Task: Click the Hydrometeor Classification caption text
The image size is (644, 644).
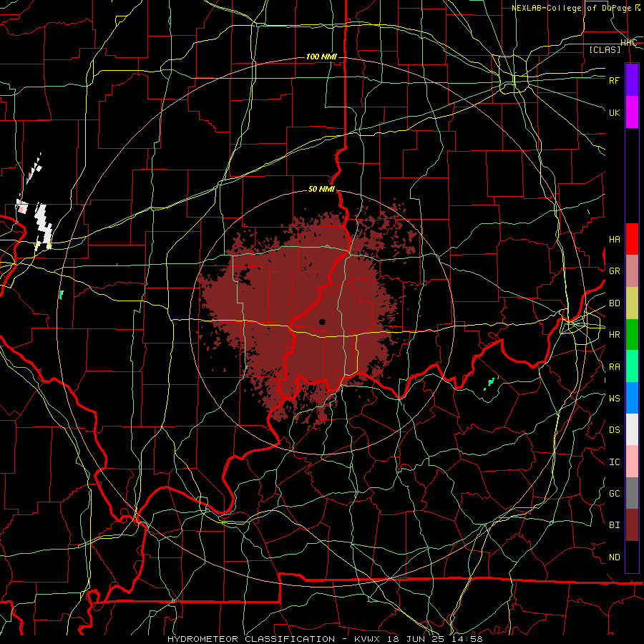Action: pyautogui.click(x=251, y=639)
